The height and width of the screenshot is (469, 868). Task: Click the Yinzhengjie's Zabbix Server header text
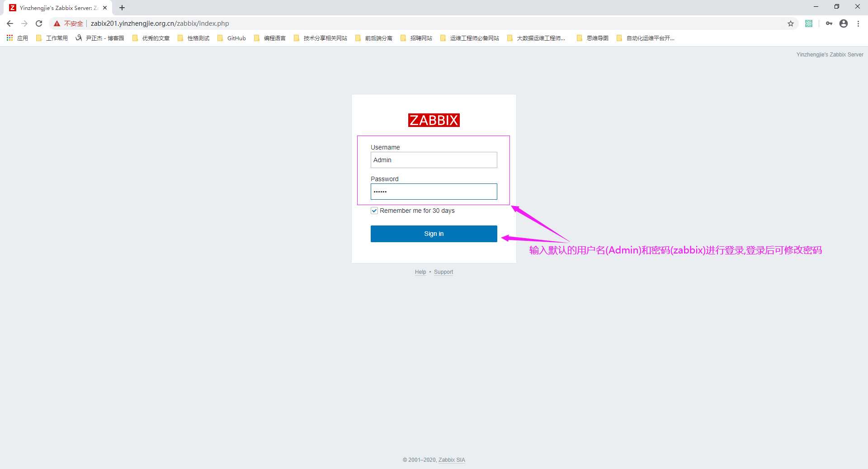(830, 55)
